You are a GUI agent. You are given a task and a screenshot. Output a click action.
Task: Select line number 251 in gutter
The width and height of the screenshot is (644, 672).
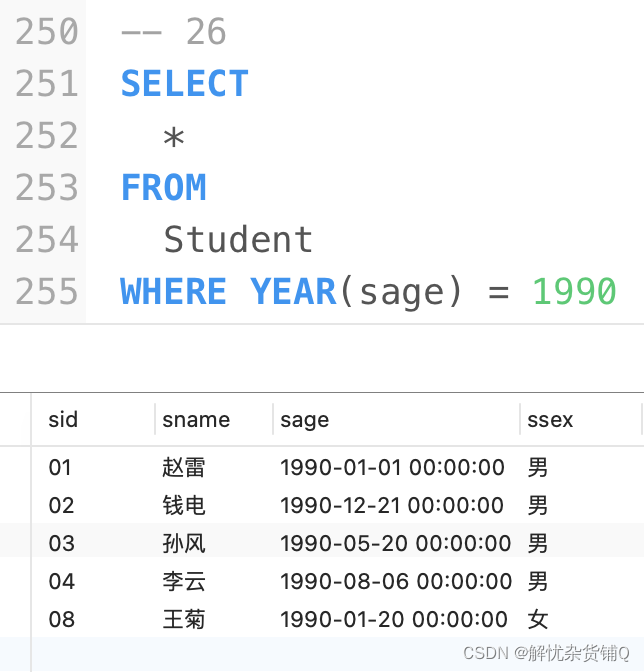point(47,84)
